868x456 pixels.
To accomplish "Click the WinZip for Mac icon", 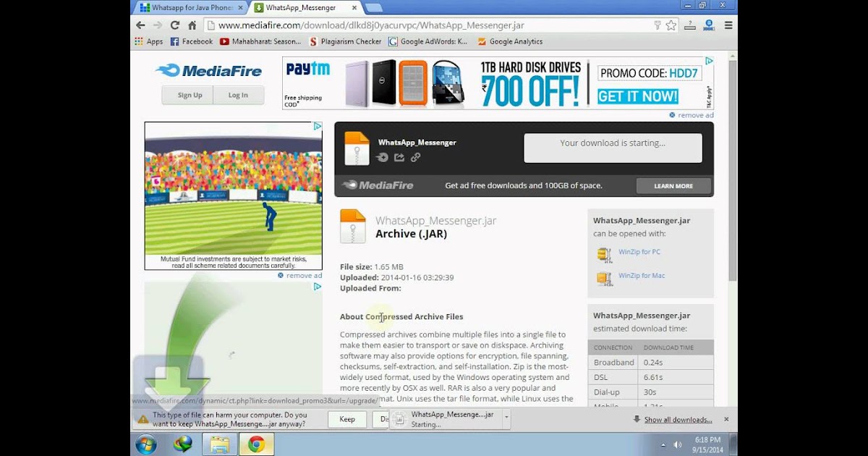I will coord(604,279).
